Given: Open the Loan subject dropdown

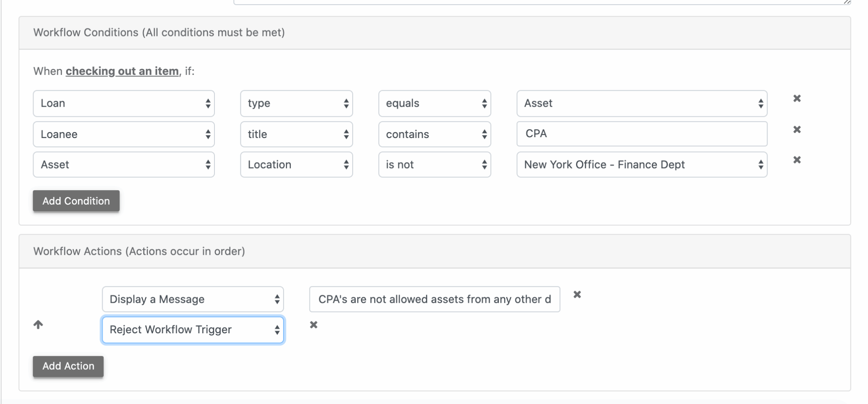Looking at the screenshot, I should [123, 103].
